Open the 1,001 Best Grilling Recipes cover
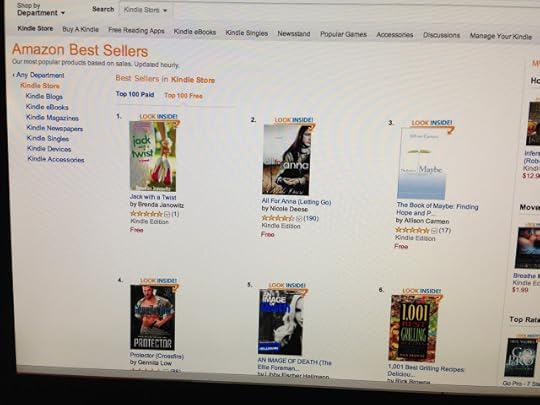 414,329
